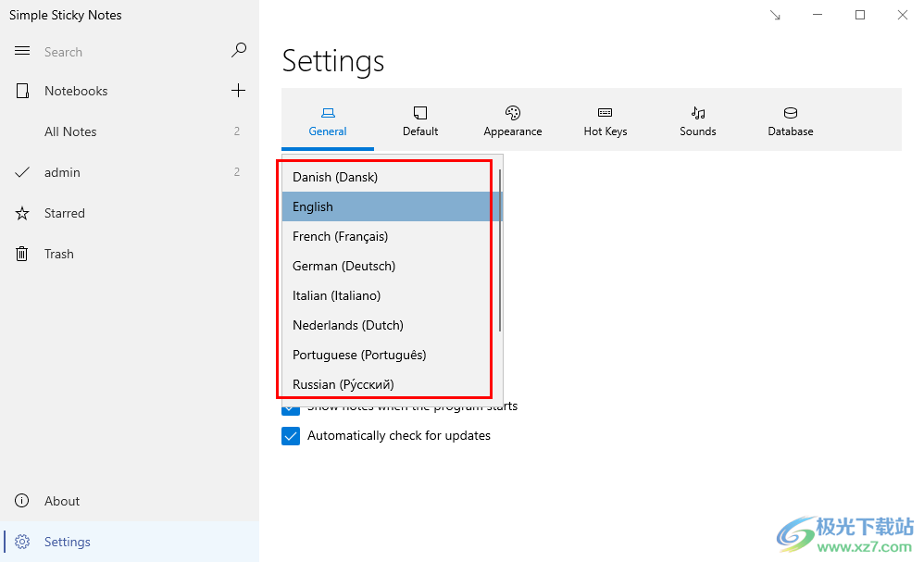Open the admin notebook label
Image resolution: width=924 pixels, height=562 pixels.
point(62,172)
